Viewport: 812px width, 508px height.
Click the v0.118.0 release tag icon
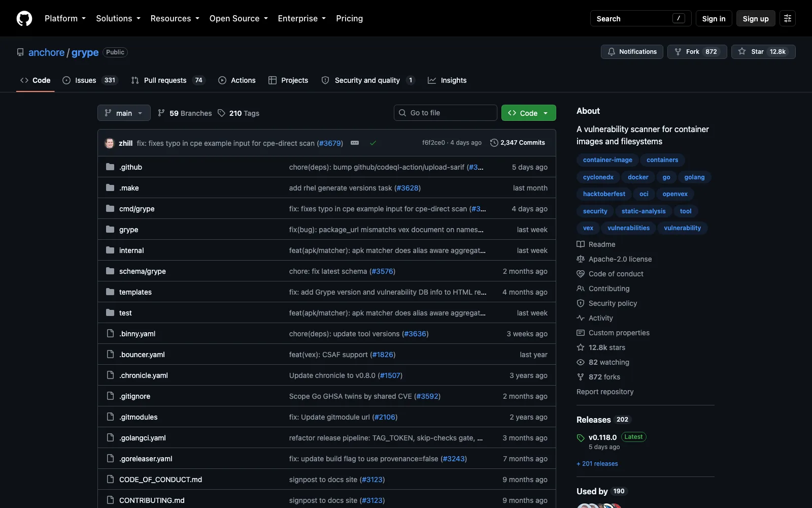[x=581, y=438]
